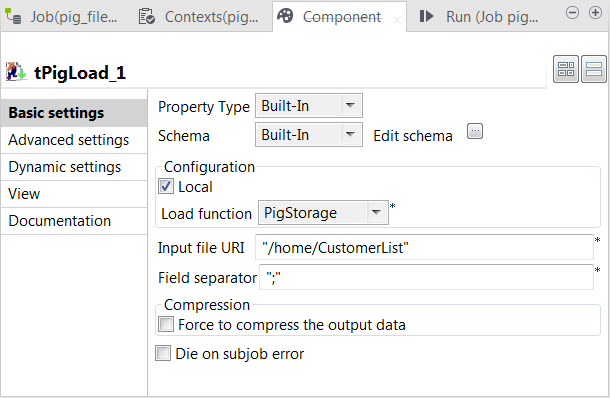The width and height of the screenshot is (610, 398).
Task: Open the Schema type dropdown
Action: point(309,135)
